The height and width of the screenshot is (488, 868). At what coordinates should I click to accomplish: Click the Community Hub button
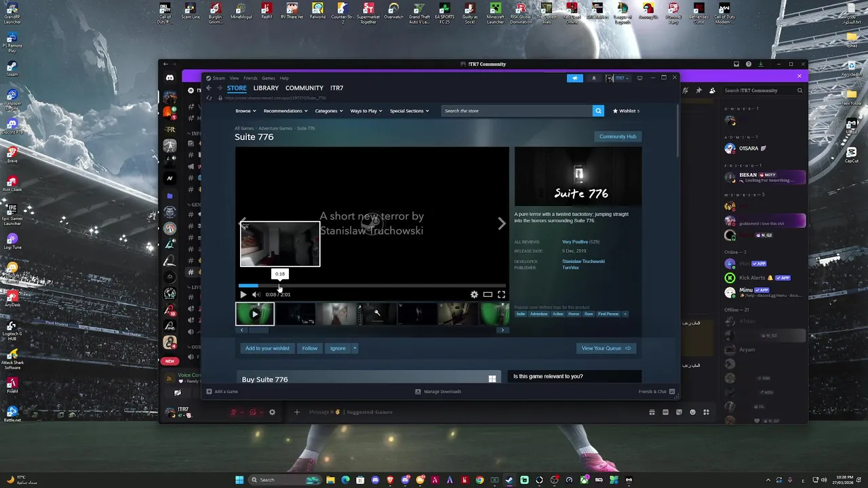[x=618, y=136]
